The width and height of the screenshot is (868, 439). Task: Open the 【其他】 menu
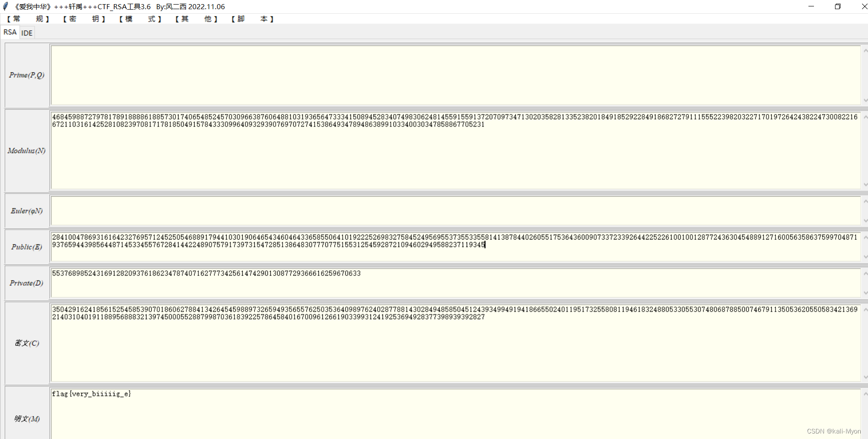pos(196,19)
